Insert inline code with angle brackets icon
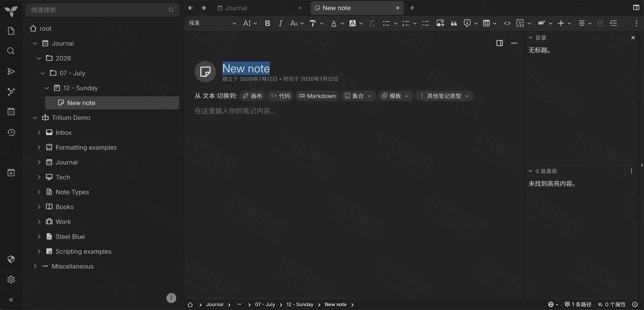 507,23
